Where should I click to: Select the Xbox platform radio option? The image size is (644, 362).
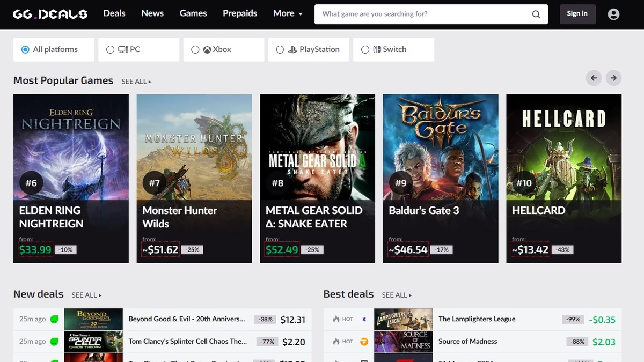(x=224, y=49)
